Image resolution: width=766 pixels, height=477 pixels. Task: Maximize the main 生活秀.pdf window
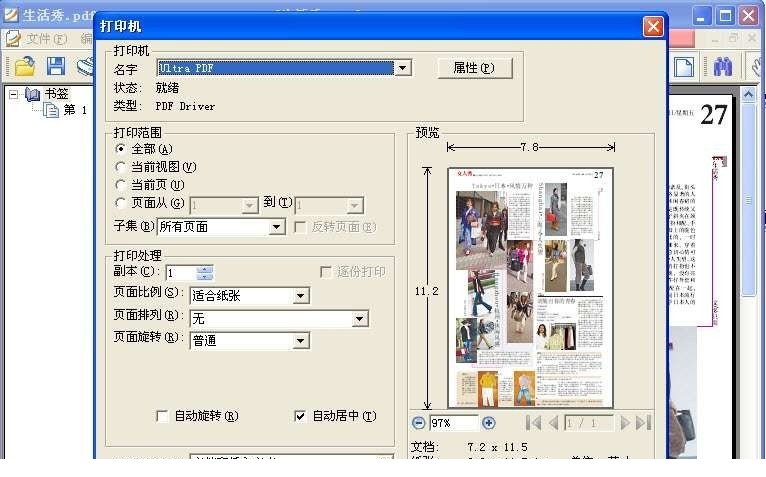click(725, 16)
